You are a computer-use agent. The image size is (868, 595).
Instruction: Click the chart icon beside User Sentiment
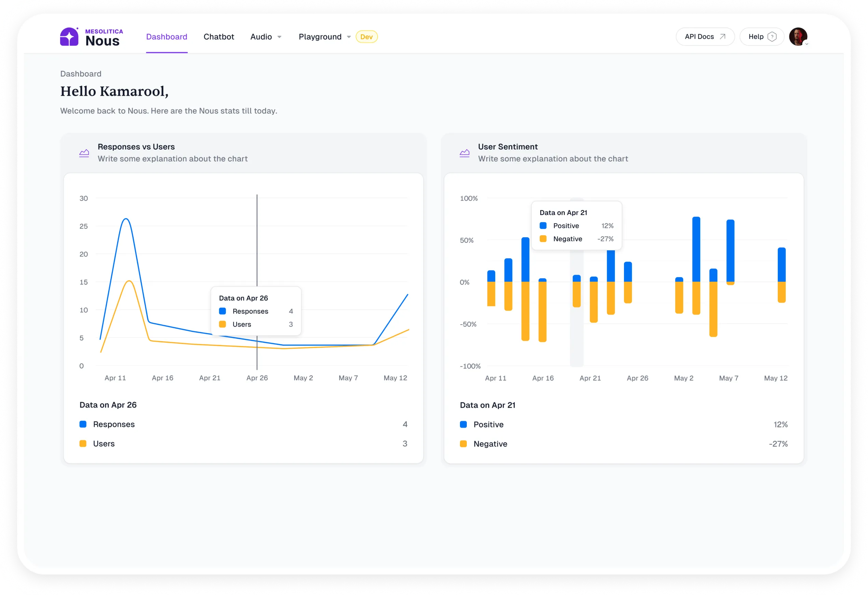click(464, 153)
